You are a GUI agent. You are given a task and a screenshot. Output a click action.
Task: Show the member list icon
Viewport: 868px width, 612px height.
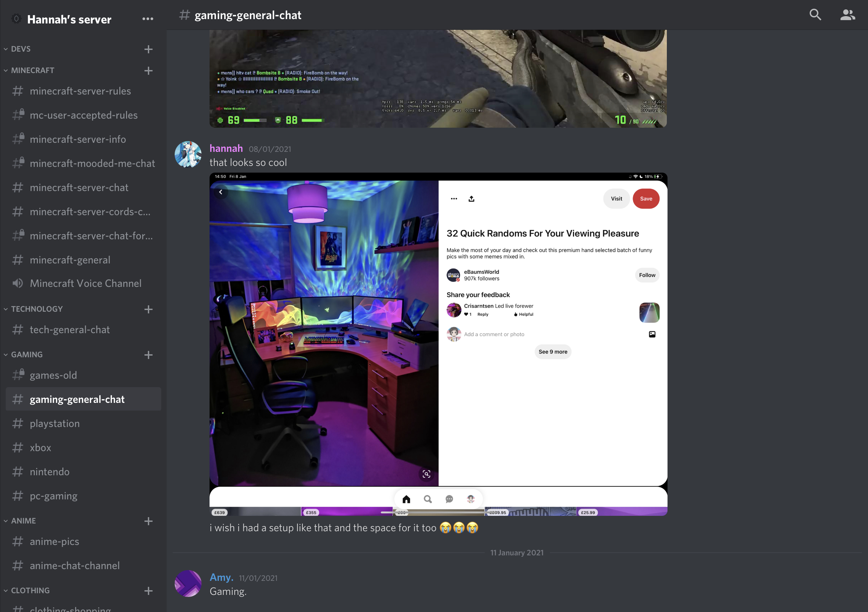(x=847, y=15)
